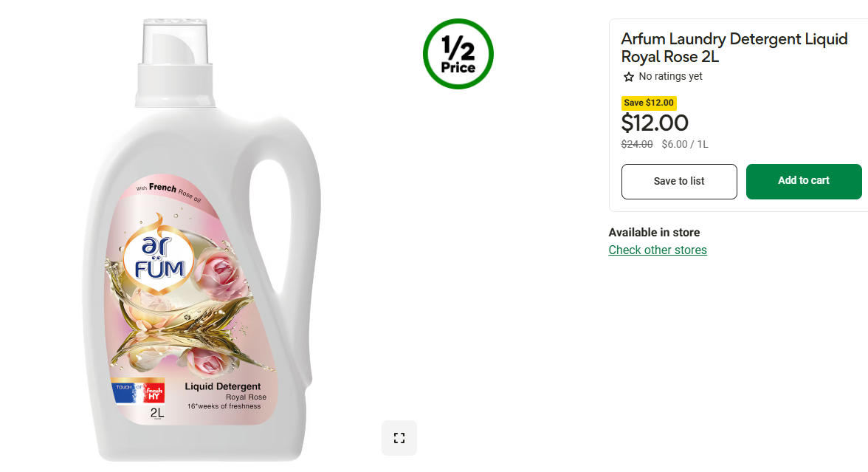Click the Liquid Detergent text on the bottle
This screenshot has height=472, width=868.
pyautogui.click(x=222, y=386)
